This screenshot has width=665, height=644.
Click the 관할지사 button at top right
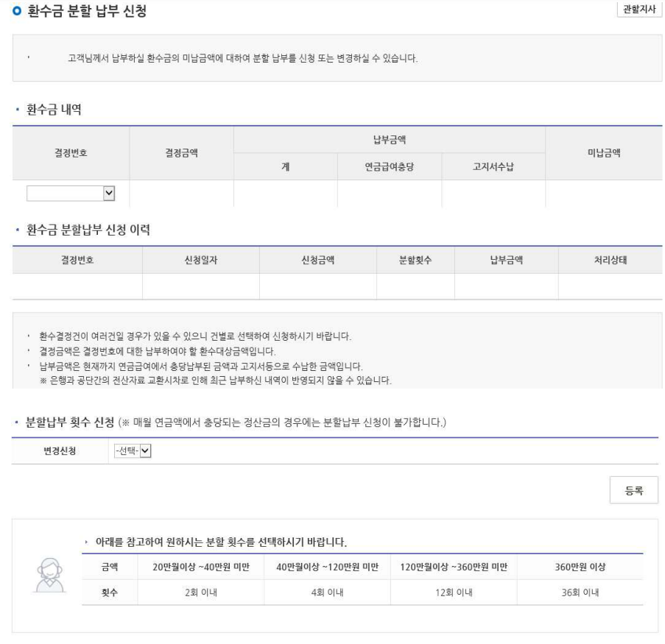click(x=638, y=10)
